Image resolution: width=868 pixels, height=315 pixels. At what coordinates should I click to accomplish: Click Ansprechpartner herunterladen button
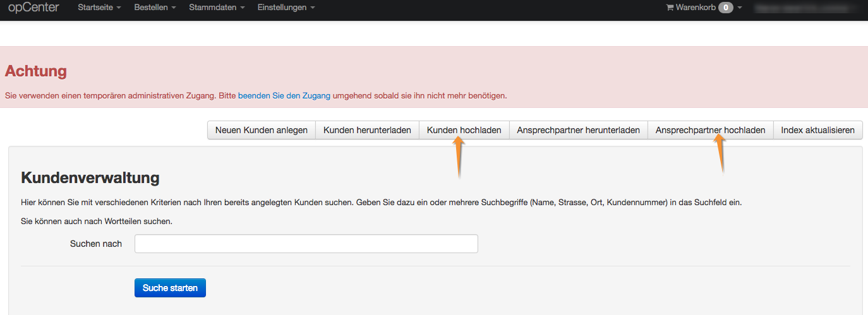point(579,130)
